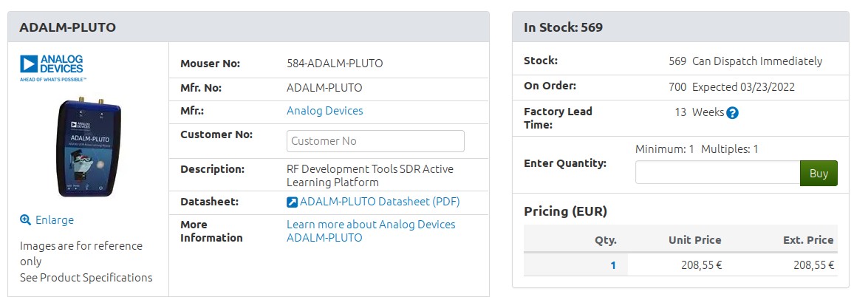Click the Pricing (EUR) heading
The height and width of the screenshot is (297, 868).
click(x=565, y=211)
